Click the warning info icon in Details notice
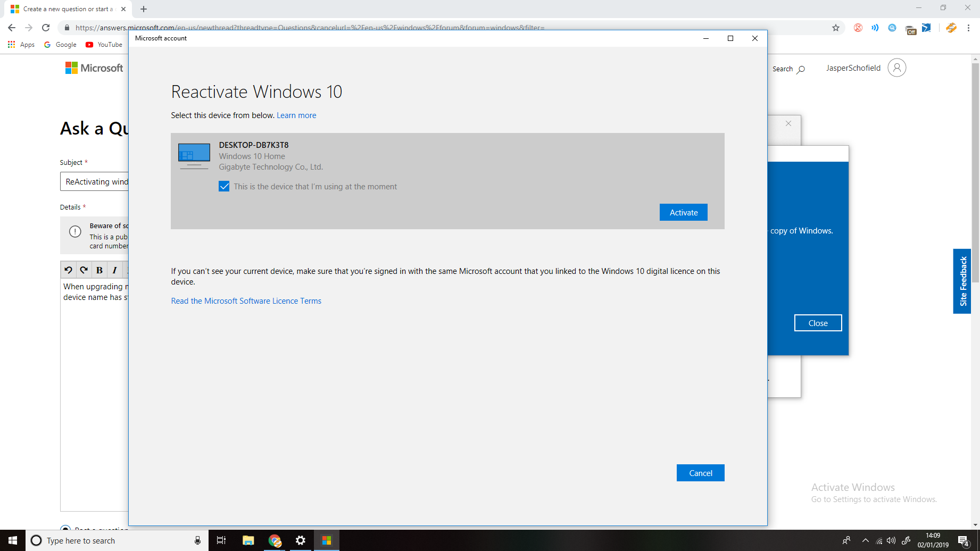Image resolution: width=980 pixels, height=551 pixels. pos(75,231)
